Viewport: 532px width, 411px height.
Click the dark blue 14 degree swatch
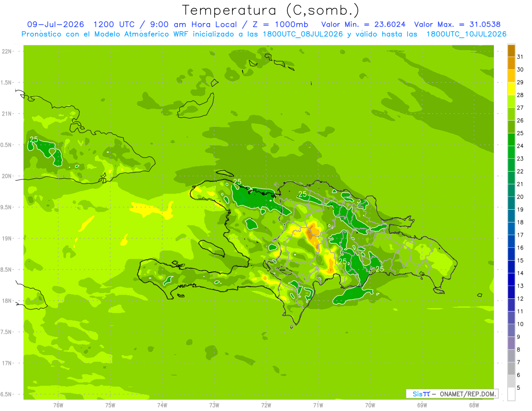point(511,267)
